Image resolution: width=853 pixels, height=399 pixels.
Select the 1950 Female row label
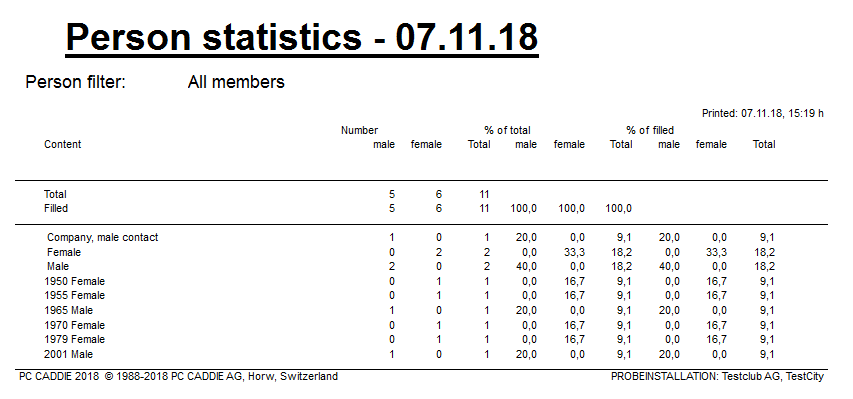pyautogui.click(x=75, y=281)
